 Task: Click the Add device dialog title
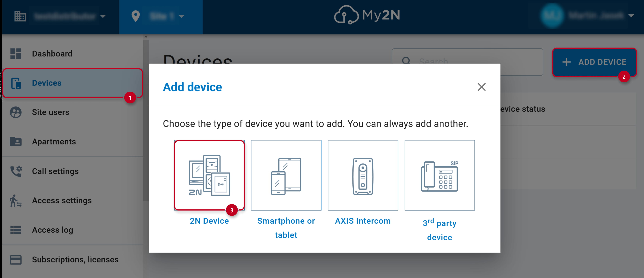[192, 87]
